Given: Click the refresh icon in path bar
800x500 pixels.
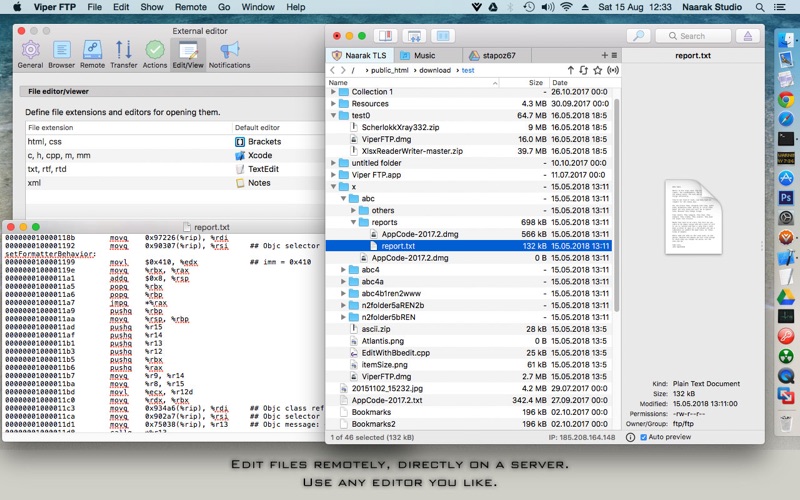Looking at the screenshot, I should [x=584, y=71].
